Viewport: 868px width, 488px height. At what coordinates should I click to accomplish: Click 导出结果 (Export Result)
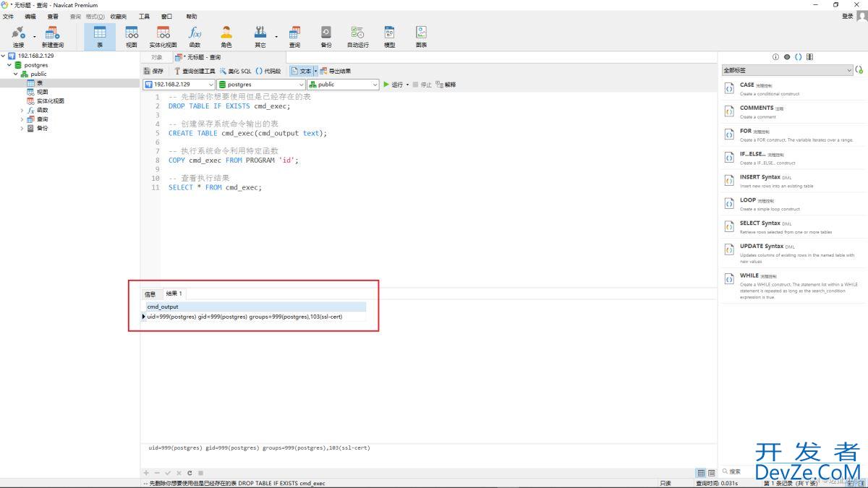pyautogui.click(x=336, y=71)
